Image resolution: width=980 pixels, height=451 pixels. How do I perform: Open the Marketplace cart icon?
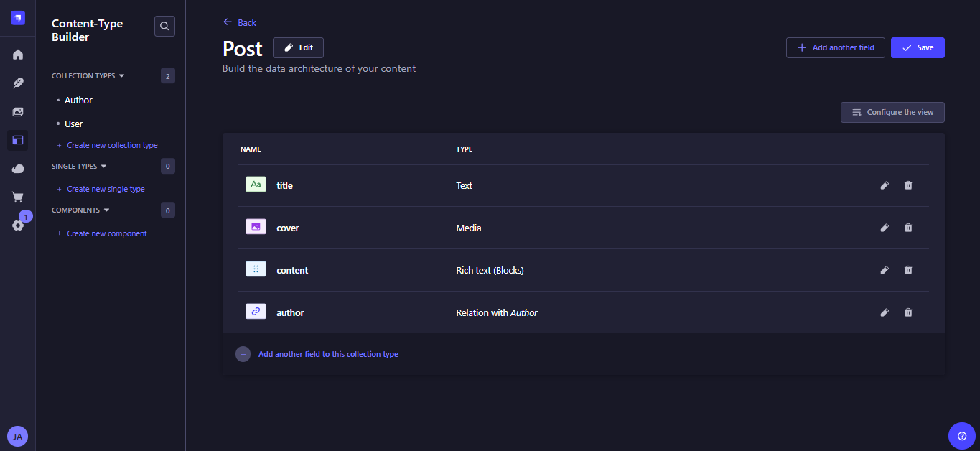[18, 197]
